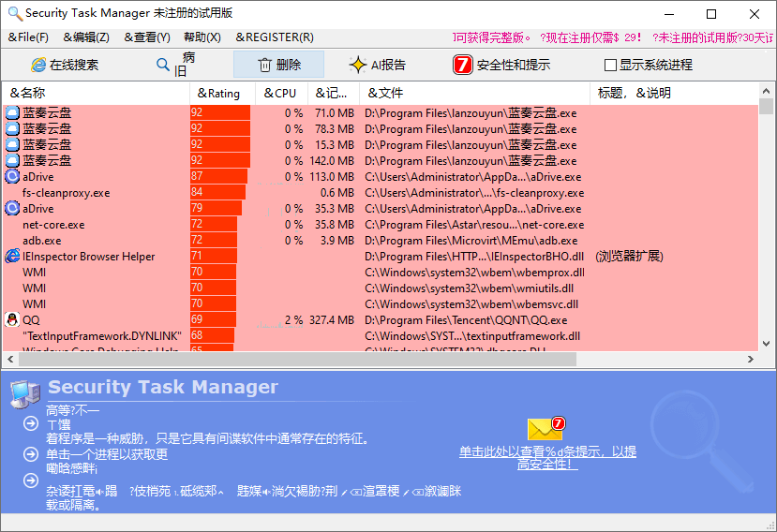777x532 pixels.
Task: Select the WMI row for wbemsvc.dll
Action: 381,303
